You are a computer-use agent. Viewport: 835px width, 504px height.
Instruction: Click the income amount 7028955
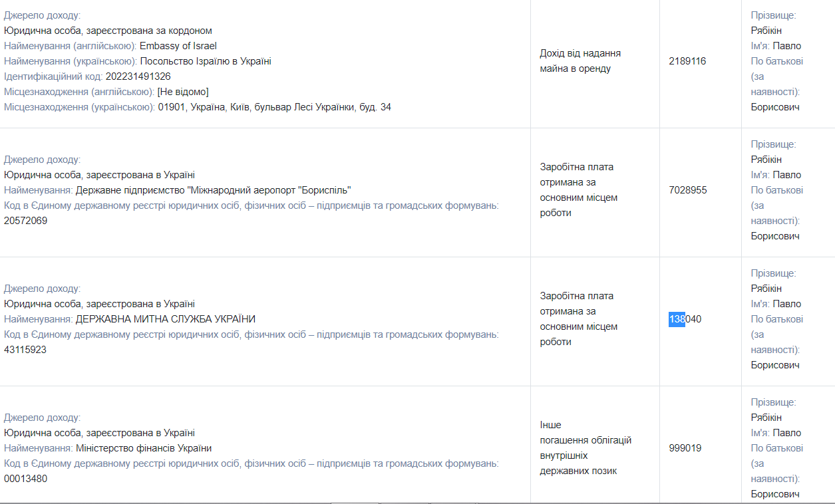(x=687, y=190)
